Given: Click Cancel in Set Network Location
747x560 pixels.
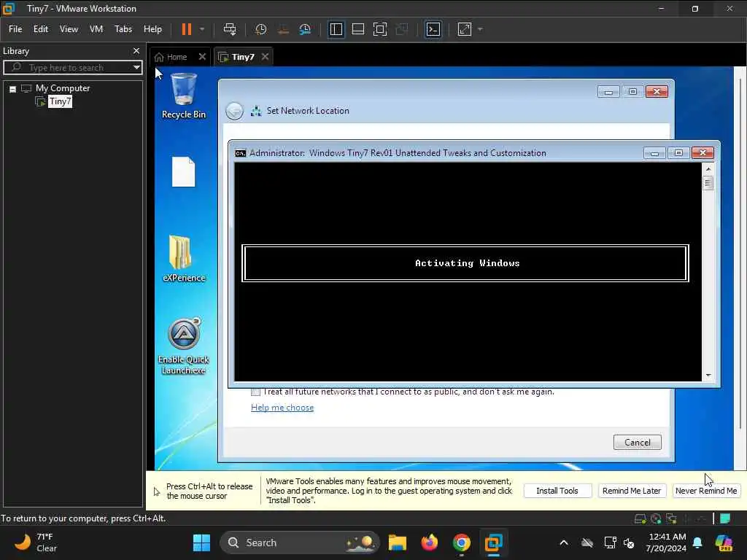Looking at the screenshot, I should (637, 443).
